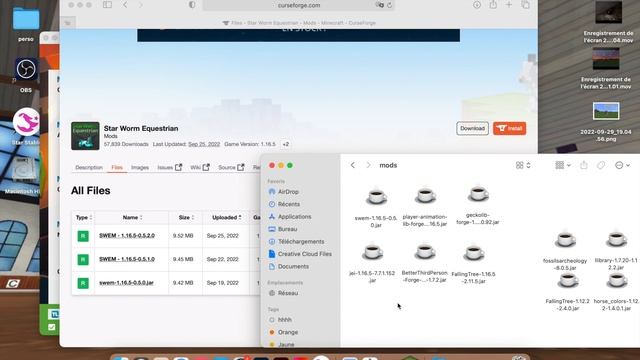
Task: Open Safari privacy report shield icon
Action: 192,5
